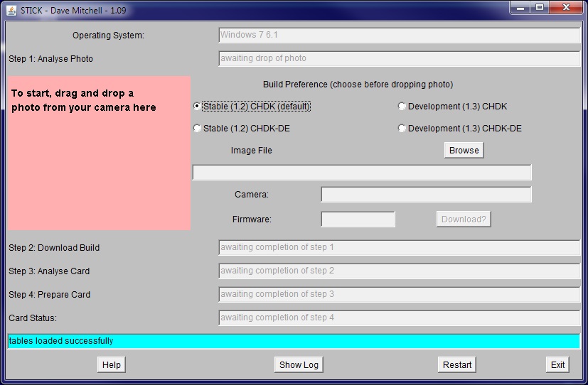
Task: Select Stable (1.2) CHDK-DE radio button
Action: (198, 129)
